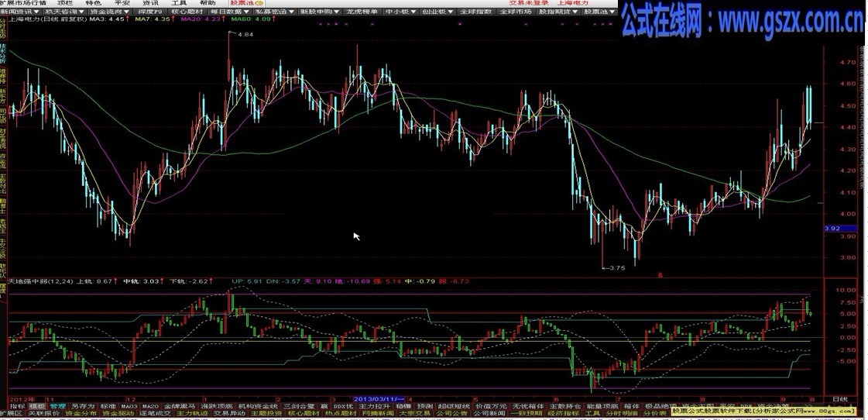Open the 工具 menu
Image resolution: width=868 pixels, height=420 pixels.
pos(179,3)
